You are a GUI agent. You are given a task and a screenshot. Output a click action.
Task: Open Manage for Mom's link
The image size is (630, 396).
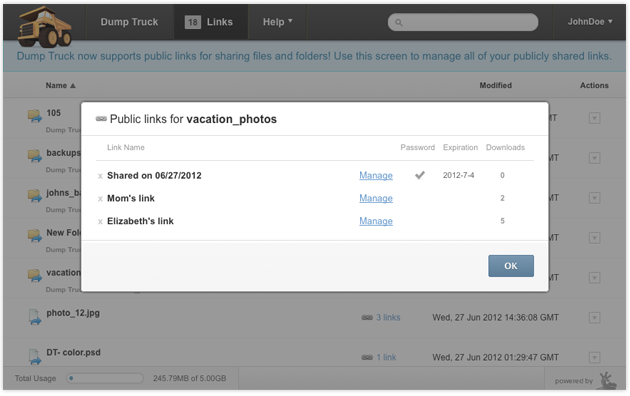pos(376,198)
